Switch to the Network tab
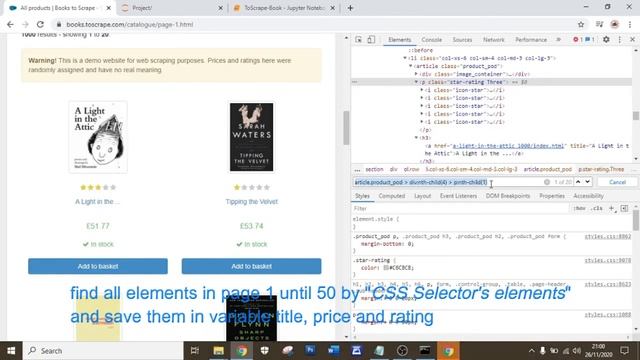 493,40
